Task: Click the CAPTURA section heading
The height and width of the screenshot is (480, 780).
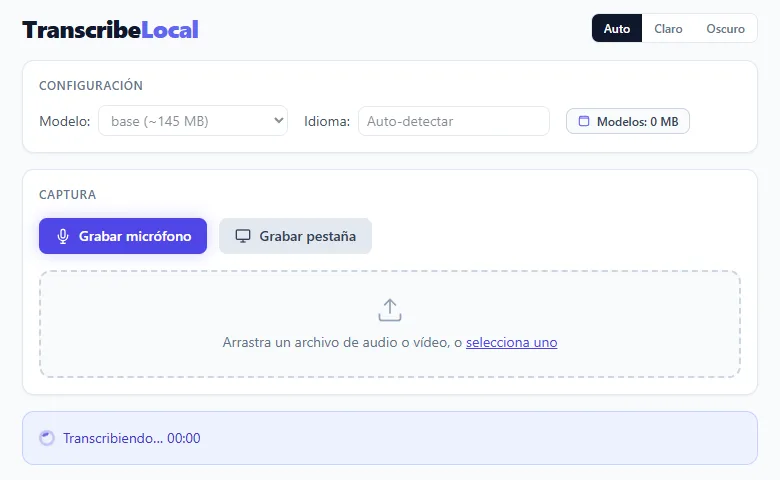Action: coord(68,194)
